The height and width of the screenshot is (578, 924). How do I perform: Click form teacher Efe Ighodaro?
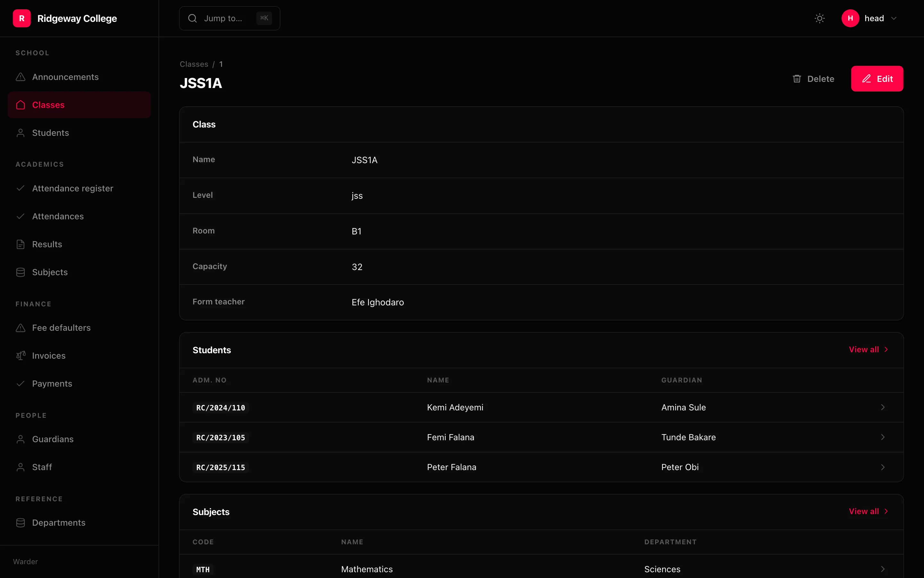click(x=378, y=302)
